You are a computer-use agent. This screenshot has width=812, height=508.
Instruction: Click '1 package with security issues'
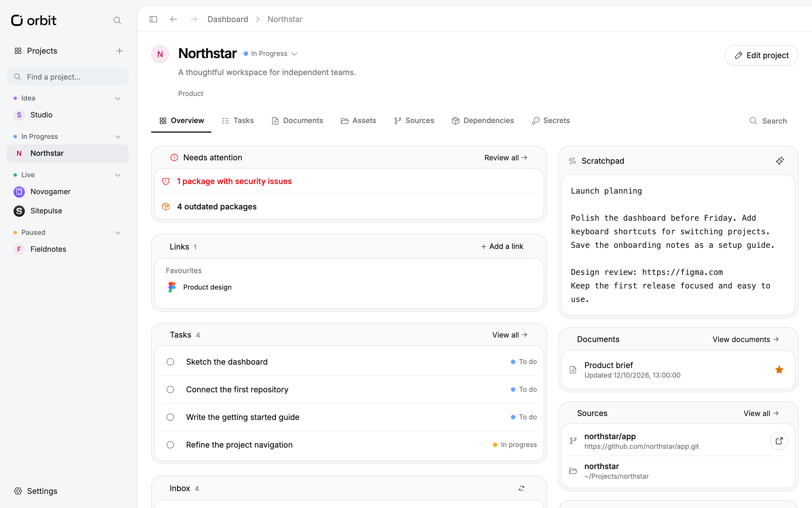(x=234, y=181)
